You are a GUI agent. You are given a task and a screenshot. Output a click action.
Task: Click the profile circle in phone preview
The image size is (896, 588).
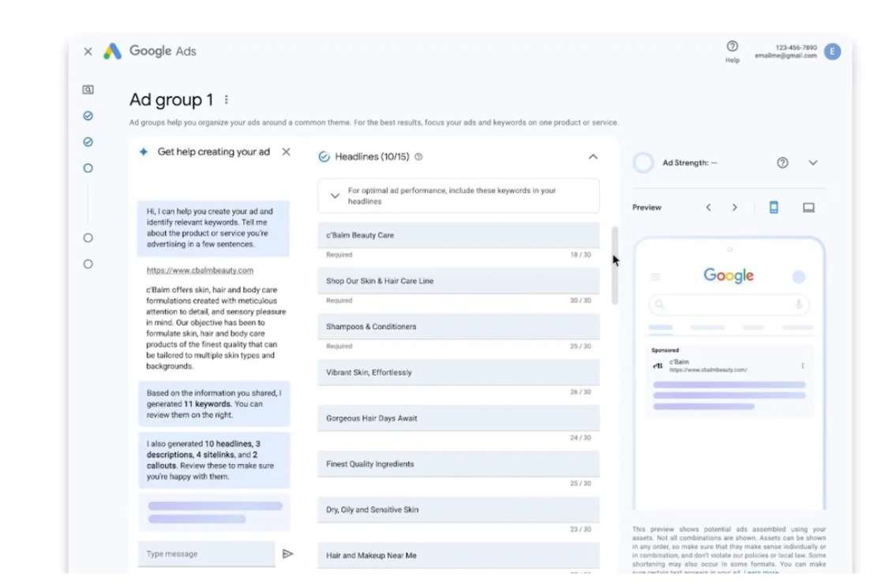[x=799, y=277]
